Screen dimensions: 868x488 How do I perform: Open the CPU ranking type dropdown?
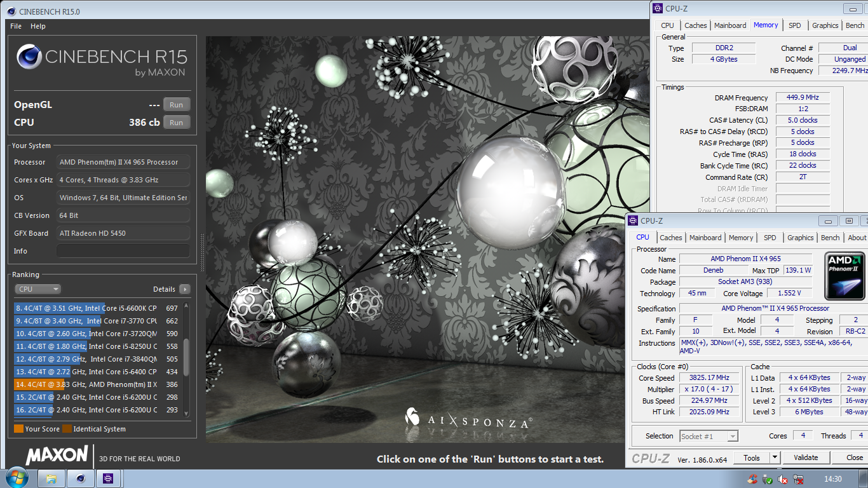coord(37,289)
